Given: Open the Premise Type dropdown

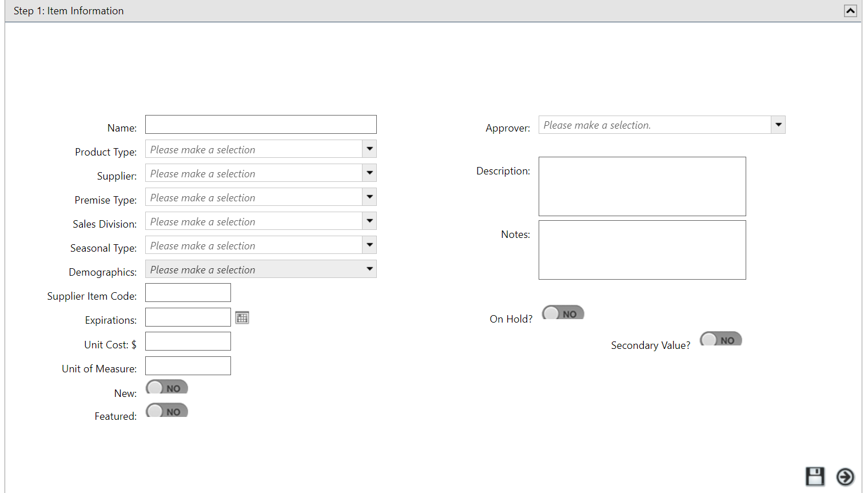Looking at the screenshot, I should [369, 197].
